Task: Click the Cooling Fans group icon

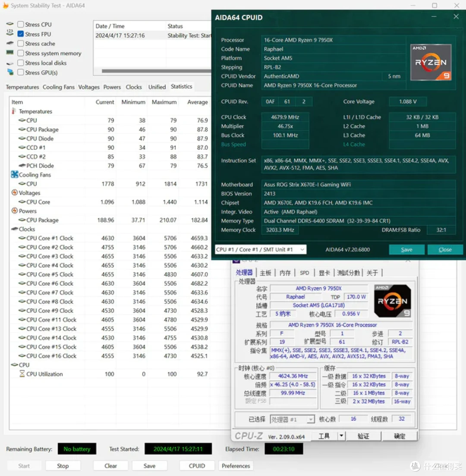Action: coord(14,174)
